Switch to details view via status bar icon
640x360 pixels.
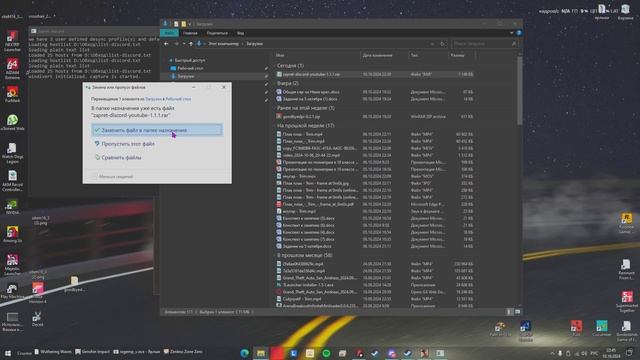coord(509,312)
